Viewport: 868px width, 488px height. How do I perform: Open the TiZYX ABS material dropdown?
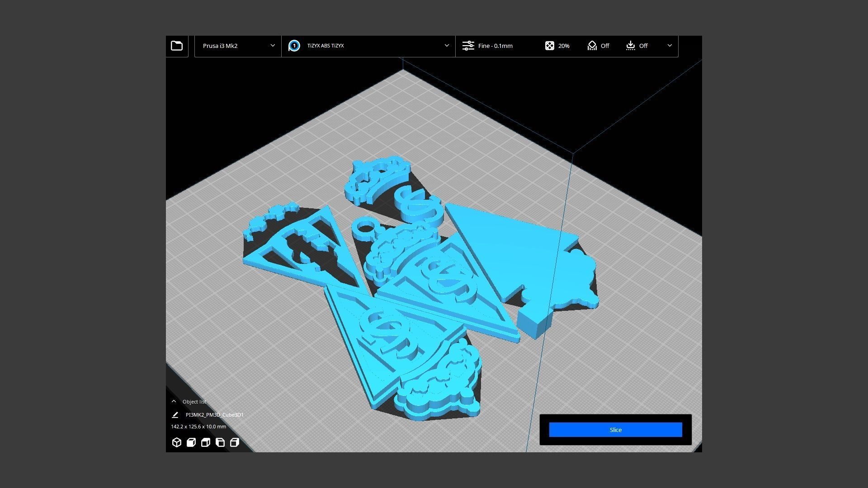(368, 46)
